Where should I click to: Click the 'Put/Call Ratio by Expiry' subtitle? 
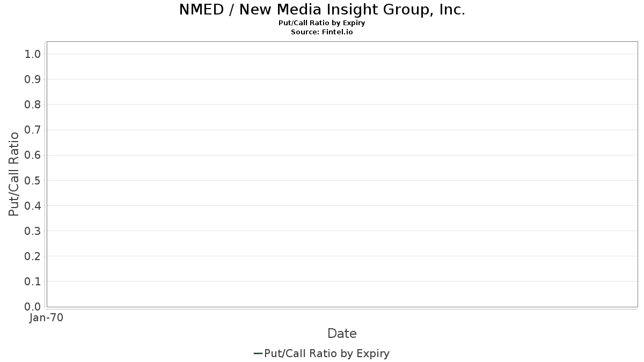[x=322, y=23]
